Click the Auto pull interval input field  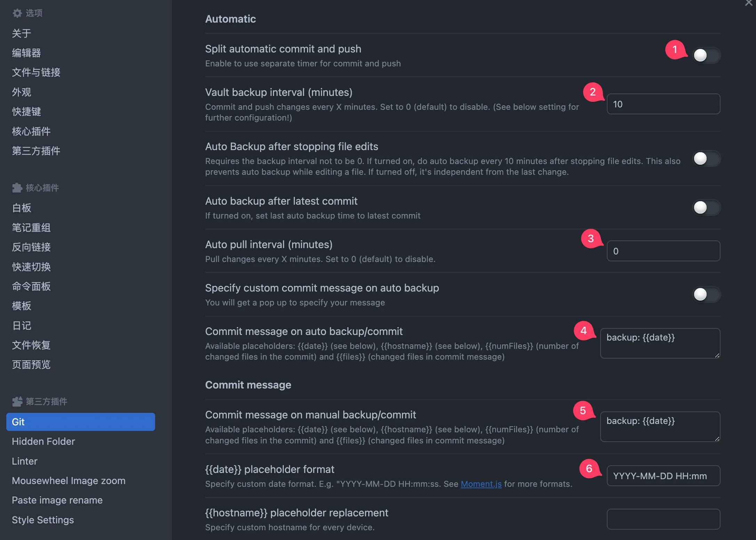click(x=663, y=251)
